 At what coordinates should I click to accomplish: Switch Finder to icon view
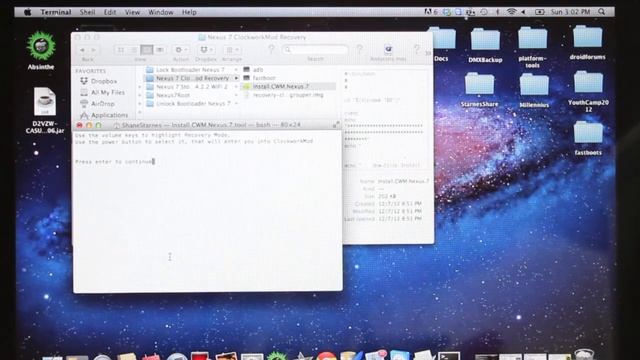(121, 50)
